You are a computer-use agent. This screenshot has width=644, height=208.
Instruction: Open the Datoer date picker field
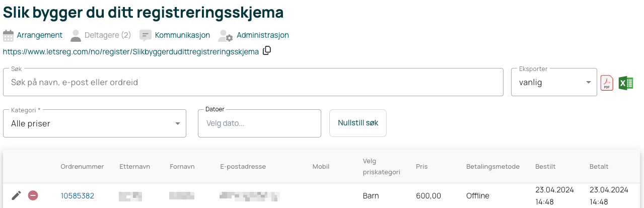[259, 123]
